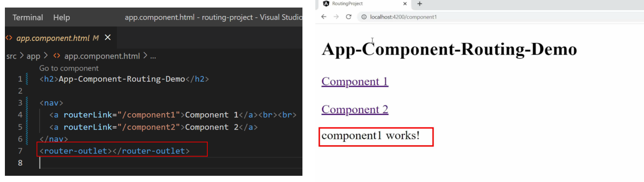Reload the page with the refresh icon
This screenshot has width=644, height=182.
pyautogui.click(x=349, y=17)
